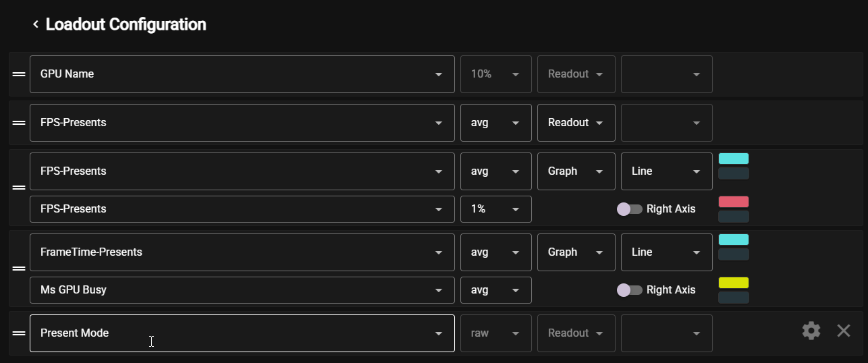Click yellow color swatch for Ms GPU Busy
868x363 pixels.
coord(734,283)
